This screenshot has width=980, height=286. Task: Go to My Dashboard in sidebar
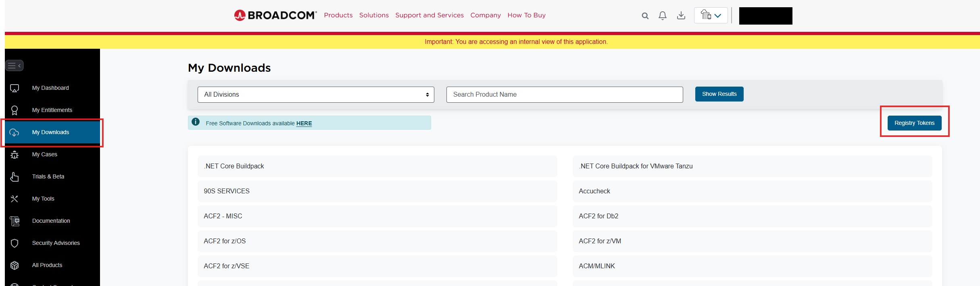[50, 88]
